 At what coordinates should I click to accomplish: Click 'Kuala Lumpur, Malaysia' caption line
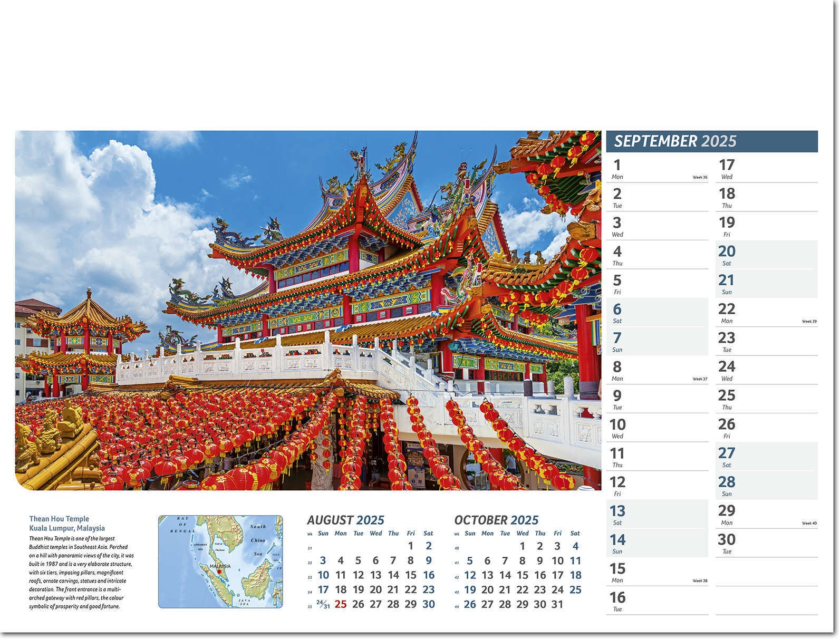(67, 528)
